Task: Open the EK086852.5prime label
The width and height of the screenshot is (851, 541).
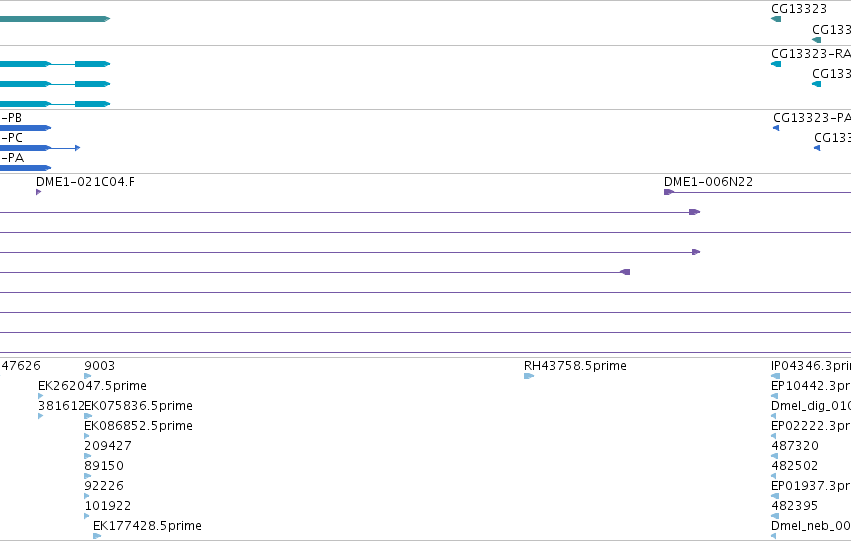Action: [x=138, y=426]
